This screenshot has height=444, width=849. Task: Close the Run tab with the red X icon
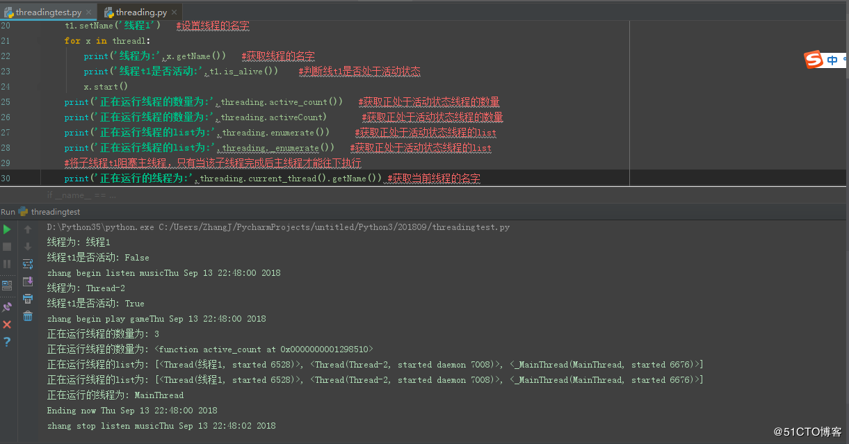7,324
